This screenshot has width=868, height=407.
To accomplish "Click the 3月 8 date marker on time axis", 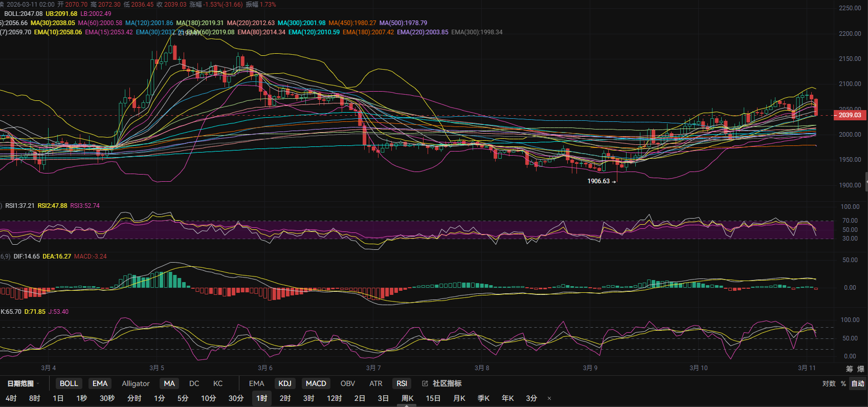I will [482, 368].
